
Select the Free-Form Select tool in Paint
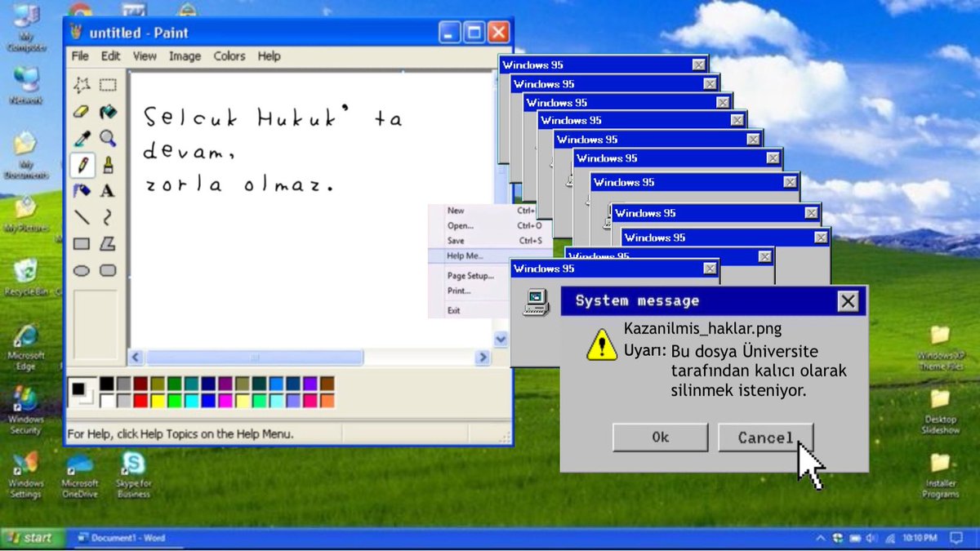coord(82,86)
